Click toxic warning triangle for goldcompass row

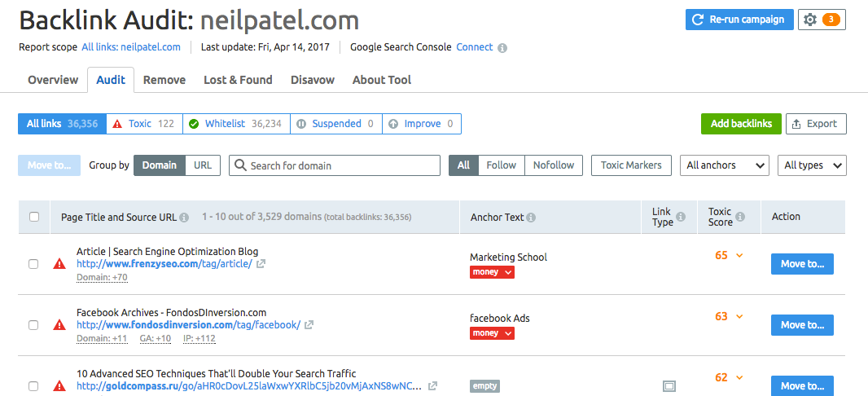(59, 386)
